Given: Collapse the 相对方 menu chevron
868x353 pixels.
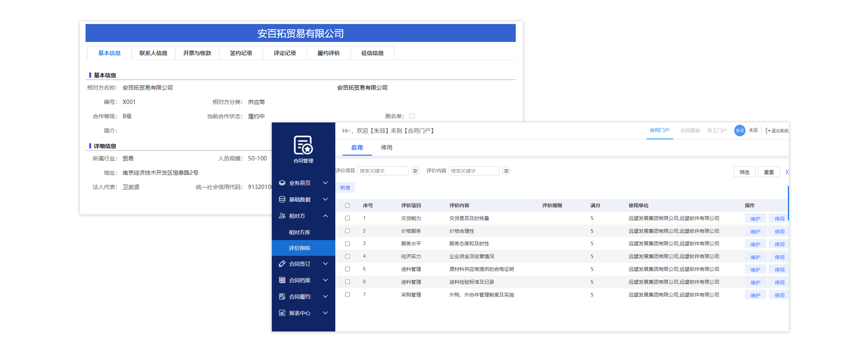Looking at the screenshot, I should click(x=325, y=216).
